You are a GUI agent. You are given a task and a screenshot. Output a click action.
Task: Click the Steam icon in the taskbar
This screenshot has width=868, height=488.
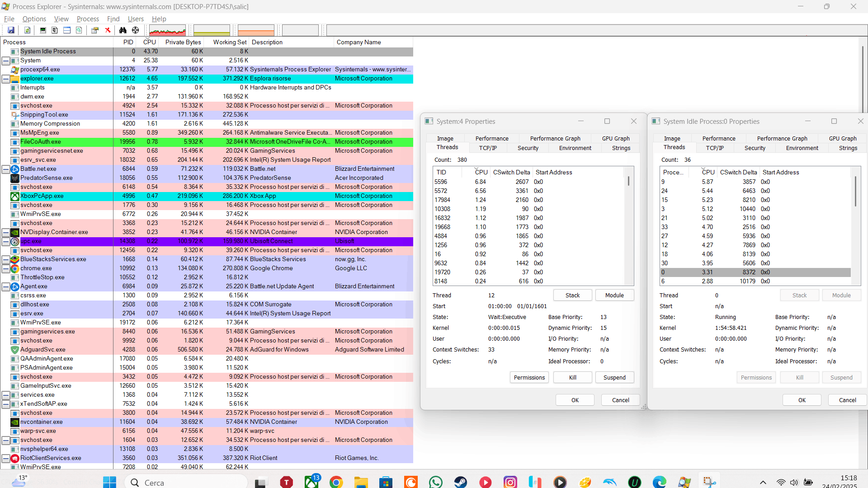[x=461, y=482]
